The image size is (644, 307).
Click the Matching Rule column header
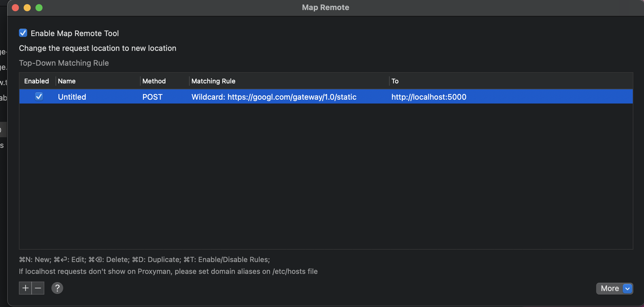213,81
